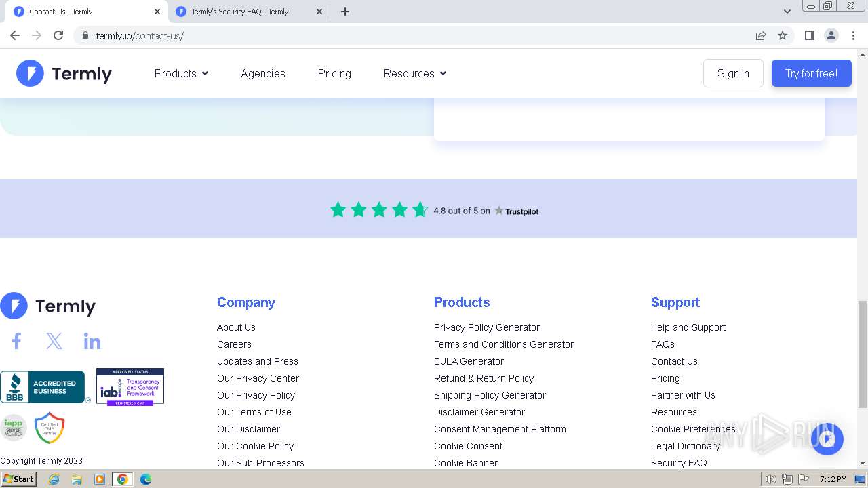Open the About Us link
Viewport: 868px width, 488px height.
point(236,327)
